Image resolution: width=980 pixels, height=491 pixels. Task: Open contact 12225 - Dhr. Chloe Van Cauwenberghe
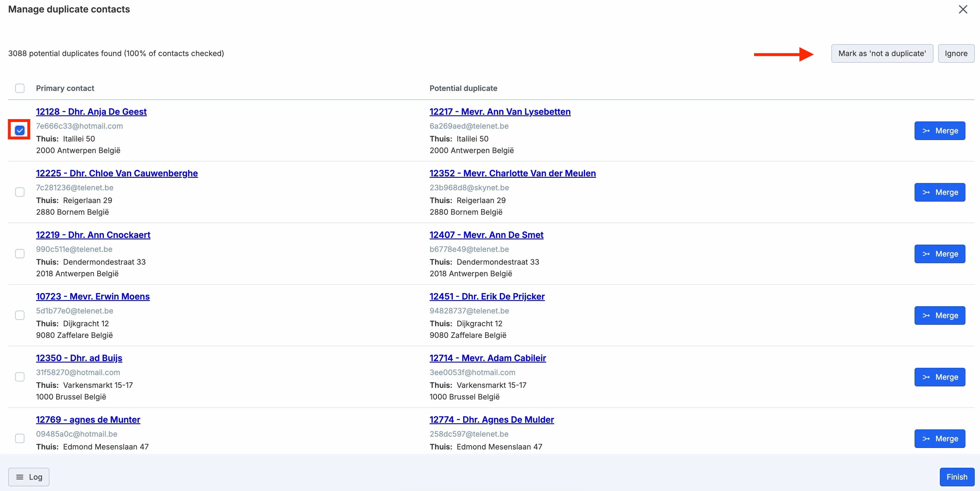tap(117, 173)
